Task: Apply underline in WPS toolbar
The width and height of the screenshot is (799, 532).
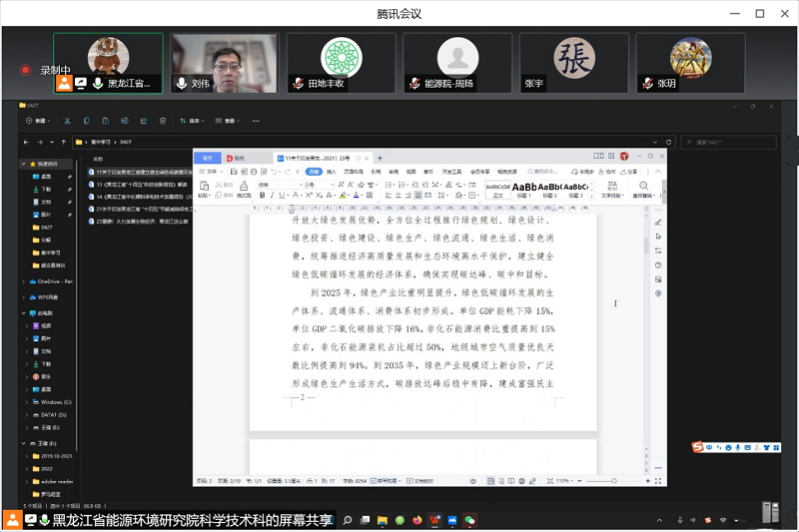Action: click(x=282, y=195)
